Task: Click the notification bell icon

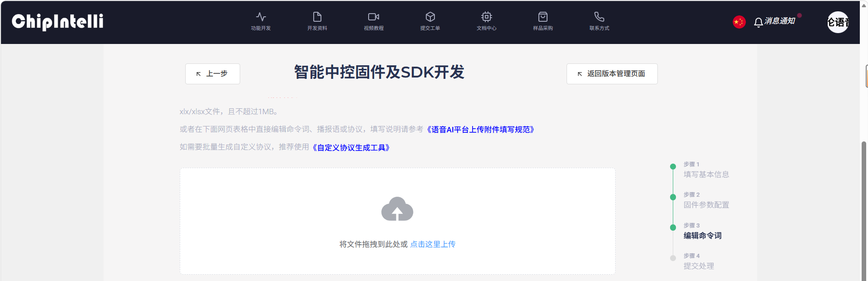Action: pyautogui.click(x=758, y=22)
